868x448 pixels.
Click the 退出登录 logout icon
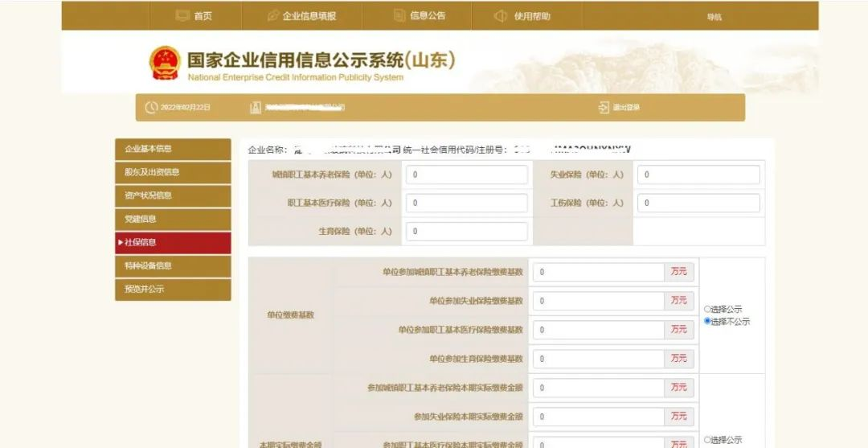(x=604, y=108)
